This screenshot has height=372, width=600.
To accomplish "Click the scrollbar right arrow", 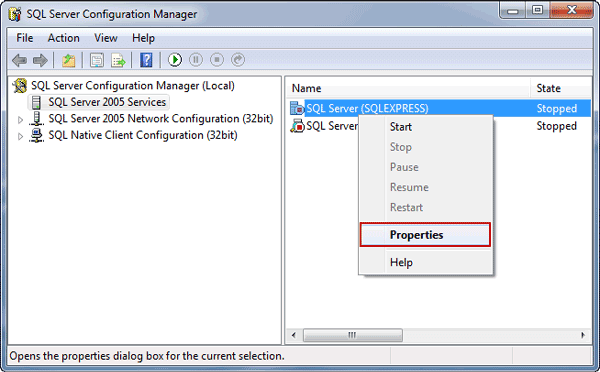I will pyautogui.click(x=583, y=335).
